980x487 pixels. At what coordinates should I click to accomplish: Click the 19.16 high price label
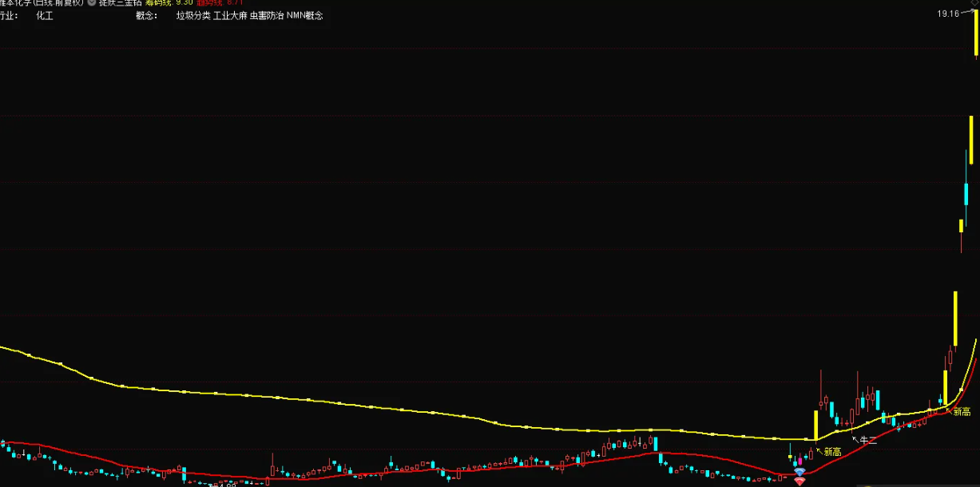click(x=948, y=14)
